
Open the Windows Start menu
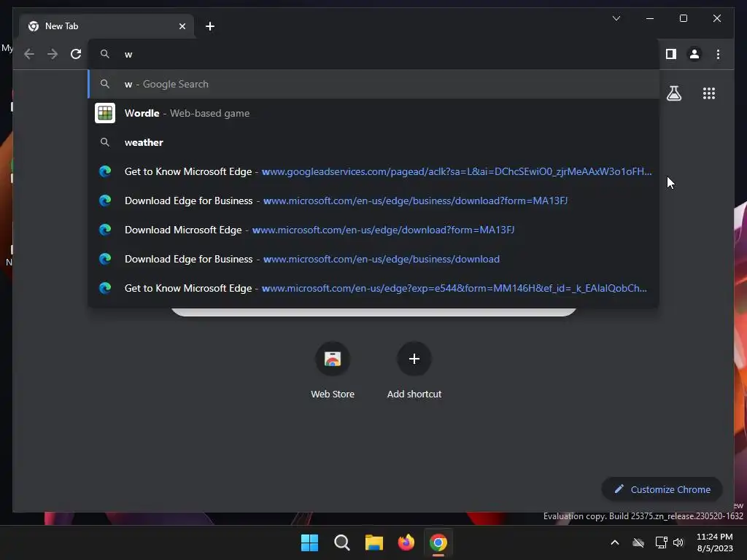[309, 542]
